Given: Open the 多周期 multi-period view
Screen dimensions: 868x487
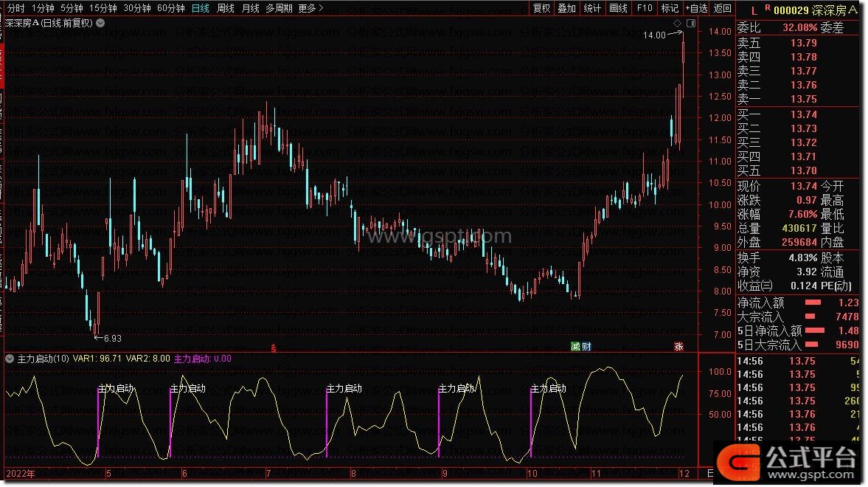Looking at the screenshot, I should (279, 8).
